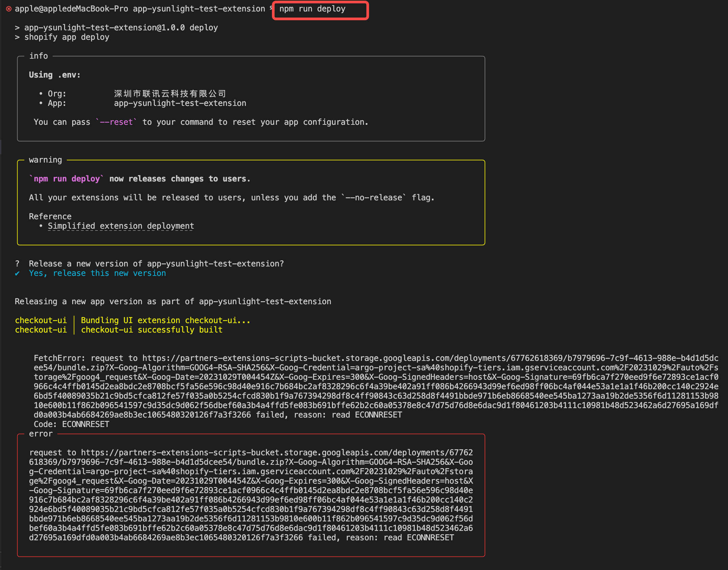Click the question mark before 'Release a new version'
Screen dimensions: 728x570
(17, 264)
